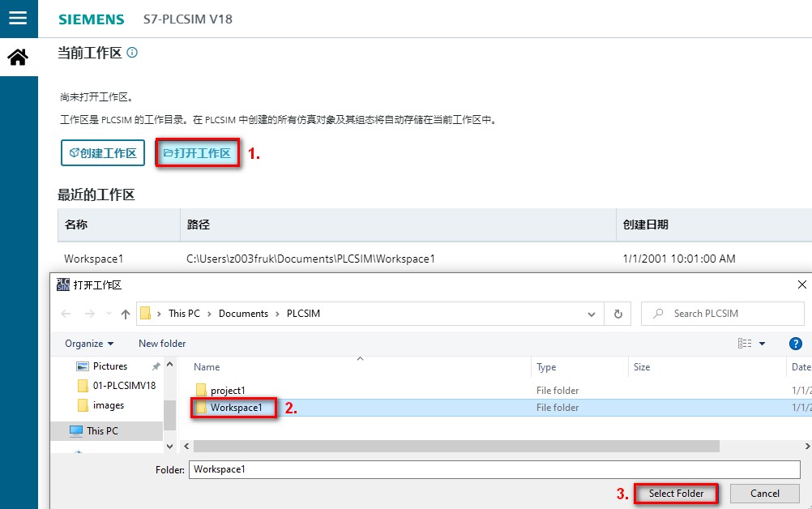812x509 pixels.
Task: Refresh the folder view
Action: tap(618, 314)
